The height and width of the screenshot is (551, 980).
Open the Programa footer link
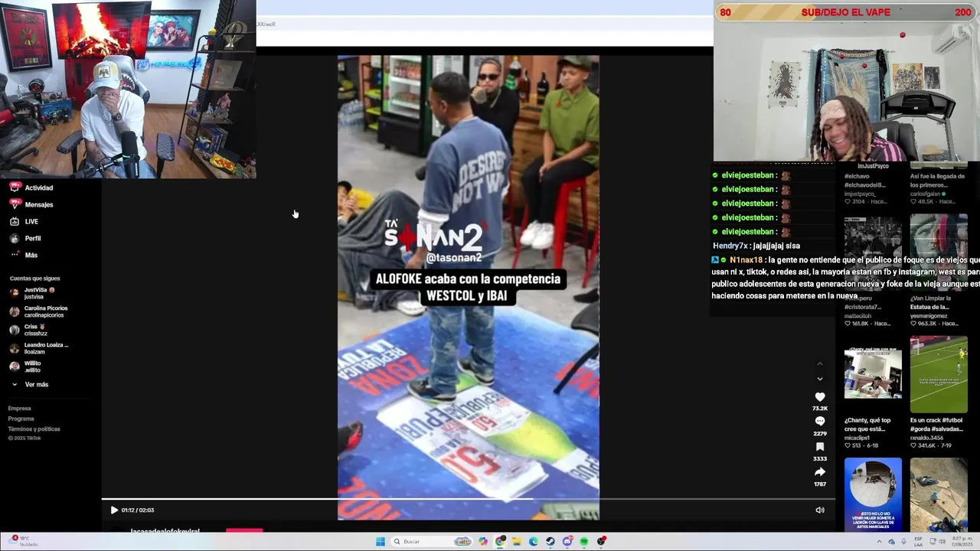tap(21, 419)
